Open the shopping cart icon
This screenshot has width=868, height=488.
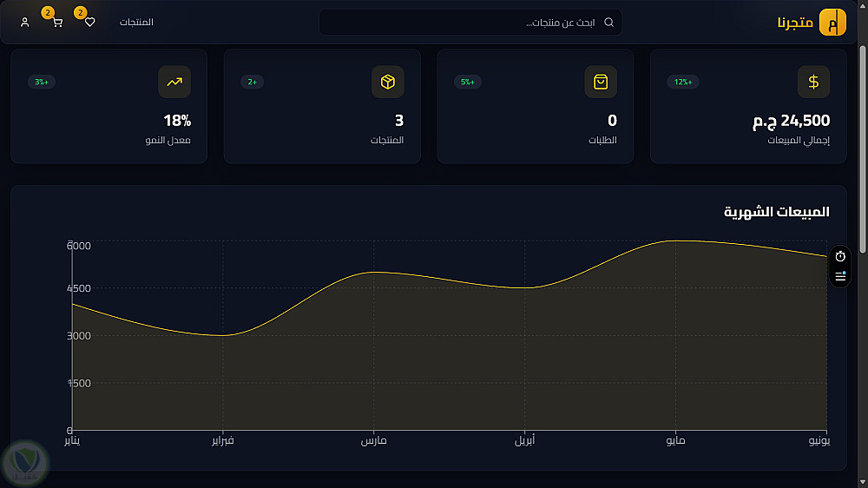[57, 23]
